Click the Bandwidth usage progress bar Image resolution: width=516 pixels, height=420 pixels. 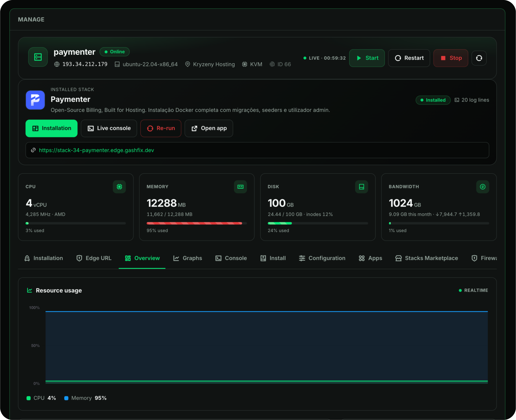(x=439, y=223)
